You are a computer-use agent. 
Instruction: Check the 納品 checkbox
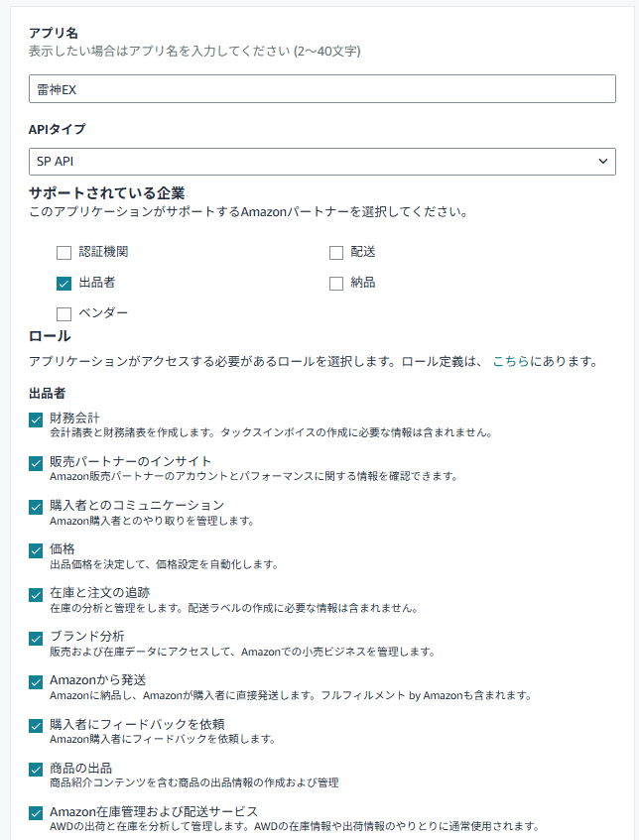point(336,284)
